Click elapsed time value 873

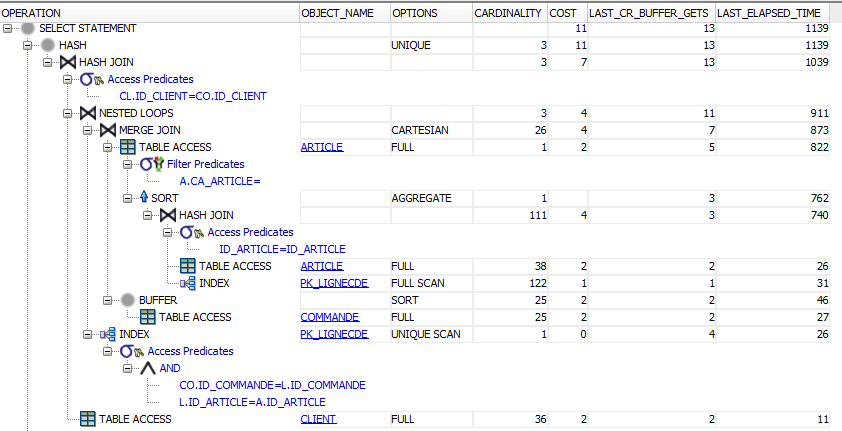coord(818,130)
